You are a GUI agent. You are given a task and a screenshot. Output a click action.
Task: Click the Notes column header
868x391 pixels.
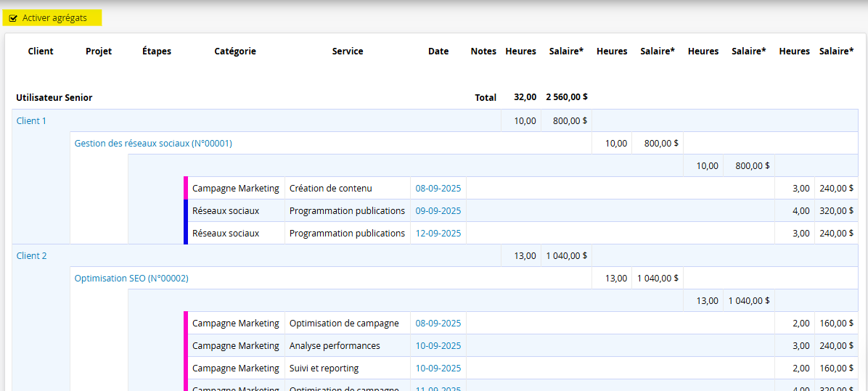483,52
